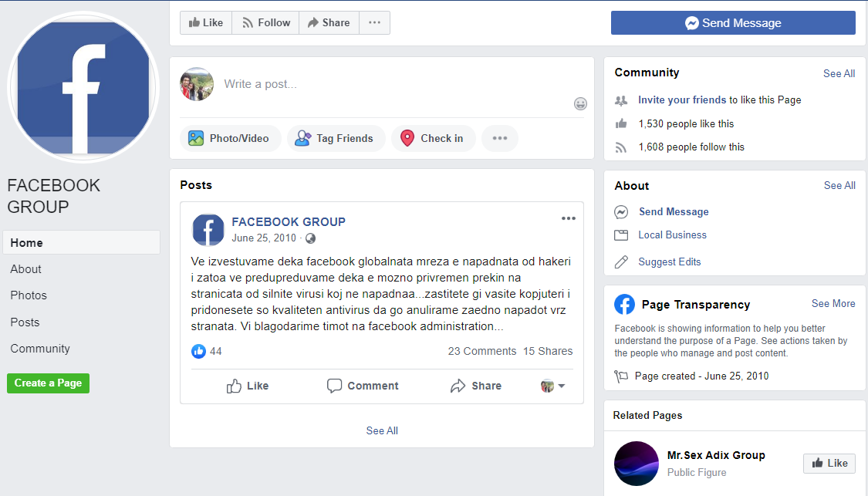Open the Local Business category link
This screenshot has width=868, height=496.
tap(673, 235)
